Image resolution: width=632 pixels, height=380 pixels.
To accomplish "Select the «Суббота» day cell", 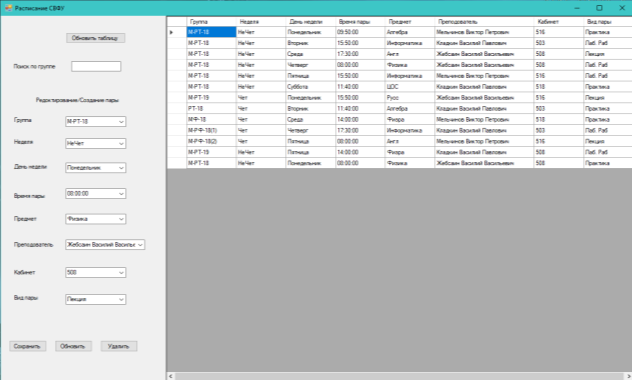I will click(x=311, y=87).
